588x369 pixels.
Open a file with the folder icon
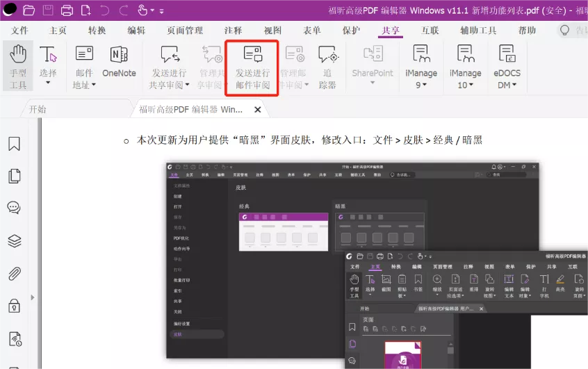click(x=29, y=10)
